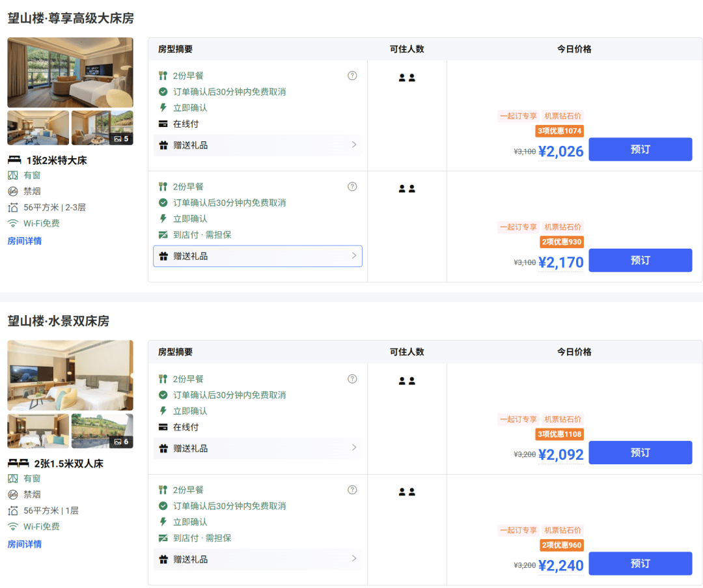Image resolution: width=703 pixels, height=588 pixels.
Task: Expand 赠送礼品 for ¥2,092 option
Action: click(x=258, y=449)
